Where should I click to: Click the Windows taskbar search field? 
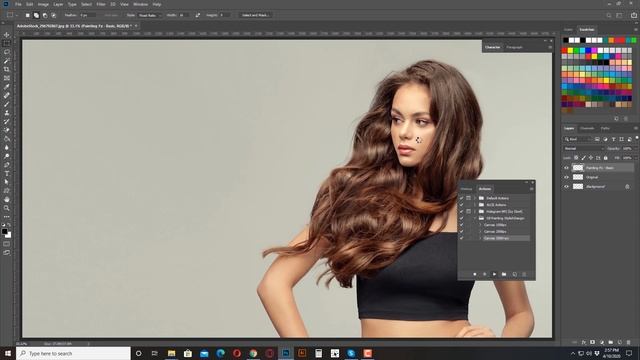pos(73,353)
